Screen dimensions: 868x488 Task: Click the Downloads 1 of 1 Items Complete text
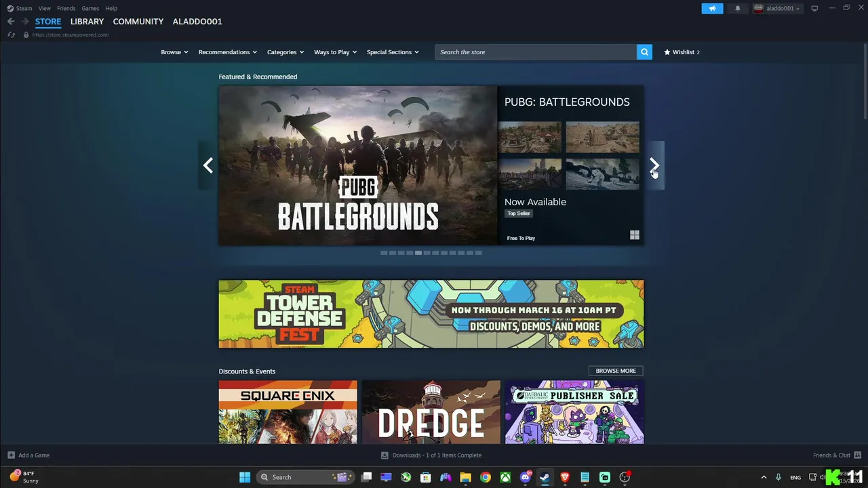pos(437,455)
